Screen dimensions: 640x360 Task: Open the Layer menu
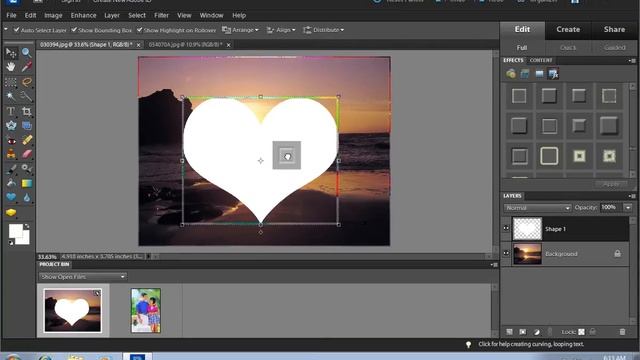click(112, 16)
